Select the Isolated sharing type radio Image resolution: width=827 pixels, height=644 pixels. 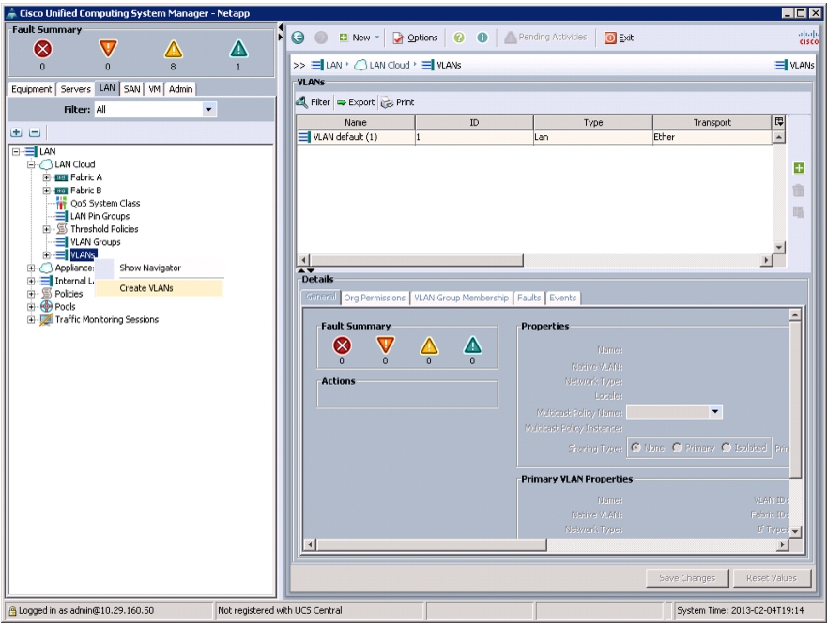727,447
